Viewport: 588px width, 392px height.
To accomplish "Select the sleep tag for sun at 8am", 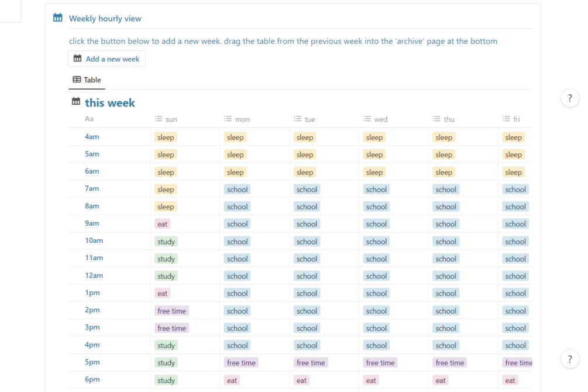I will point(166,207).
